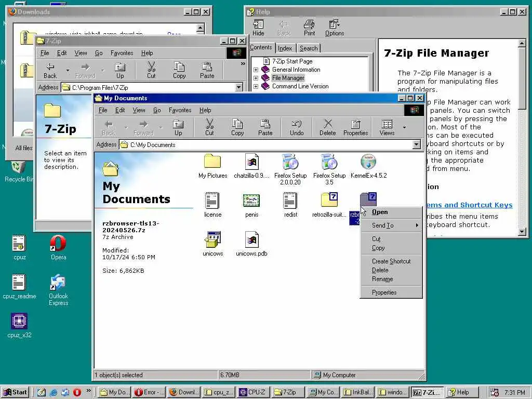Click Views button in My Documents toolbar
532x399 pixels.
387,127
